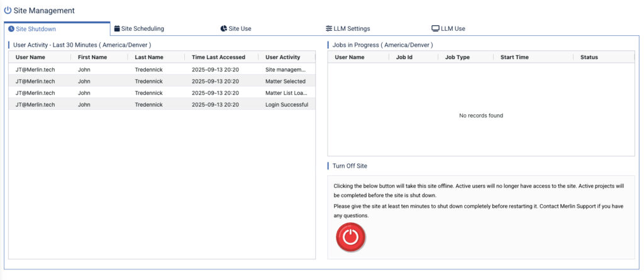The height and width of the screenshot is (280, 644).
Task: Sort jobs by Status column header
Action: (x=589, y=57)
